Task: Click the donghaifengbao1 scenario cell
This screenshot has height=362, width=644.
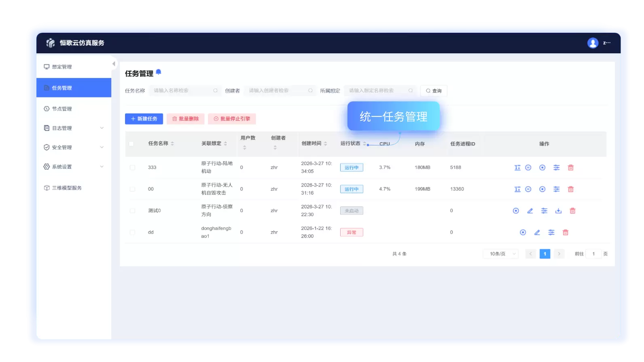Action: tap(216, 232)
